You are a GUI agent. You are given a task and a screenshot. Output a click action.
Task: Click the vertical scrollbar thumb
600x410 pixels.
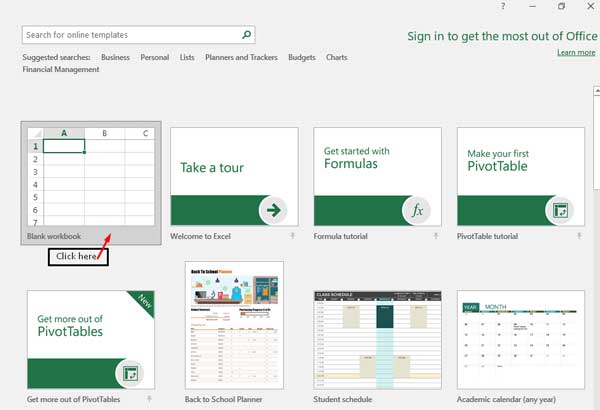point(597,142)
